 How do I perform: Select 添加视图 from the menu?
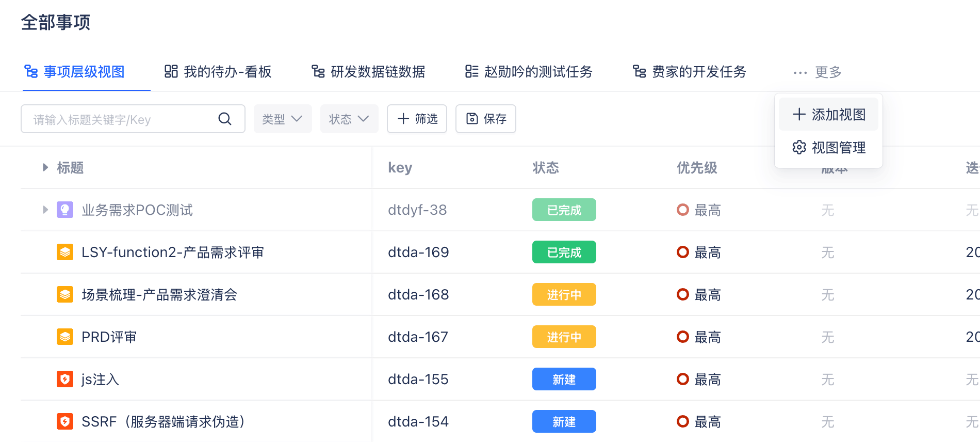[828, 114]
